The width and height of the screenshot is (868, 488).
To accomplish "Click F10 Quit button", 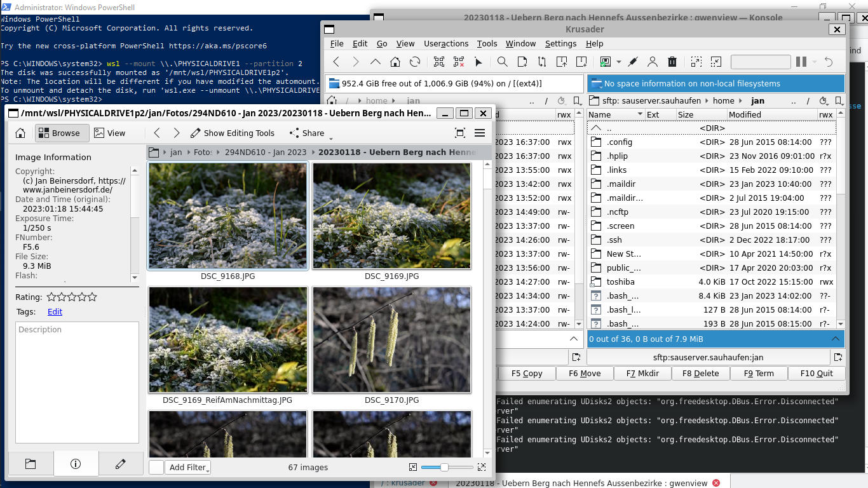I will 817,373.
